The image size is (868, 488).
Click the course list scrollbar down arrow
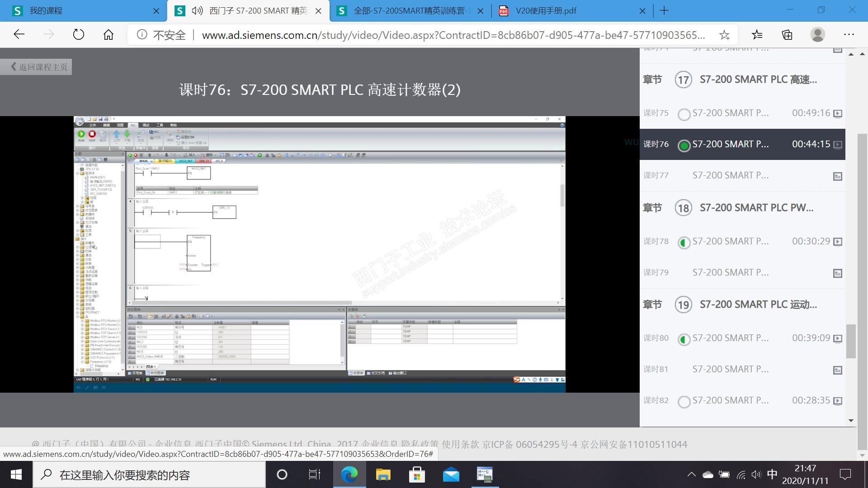point(851,420)
